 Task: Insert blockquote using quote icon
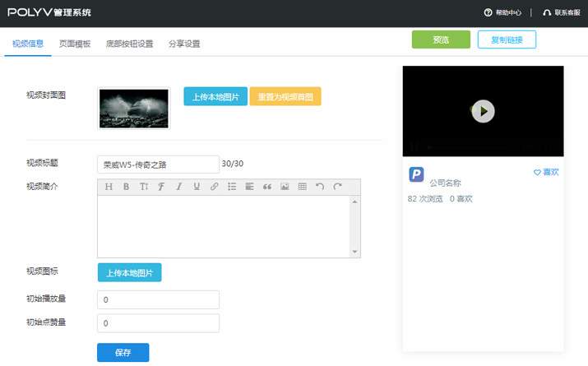[267, 187]
